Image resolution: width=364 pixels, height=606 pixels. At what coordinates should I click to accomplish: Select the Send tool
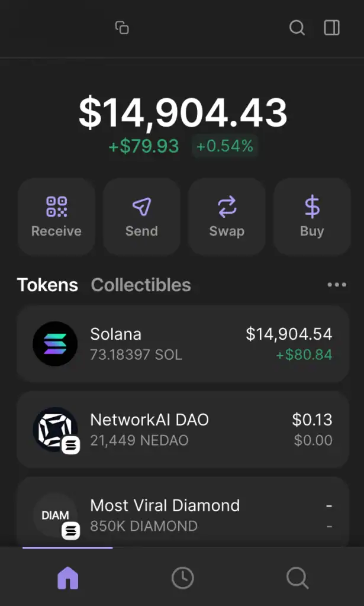(141, 216)
